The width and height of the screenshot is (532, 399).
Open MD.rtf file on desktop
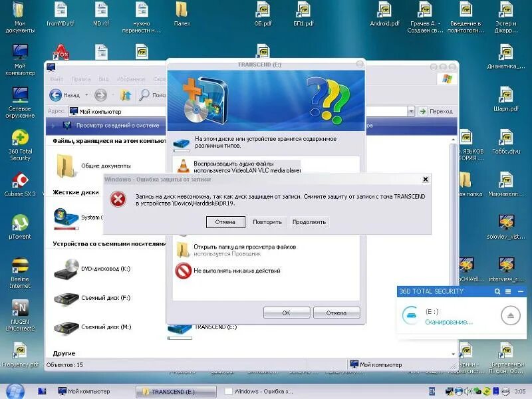click(x=101, y=14)
